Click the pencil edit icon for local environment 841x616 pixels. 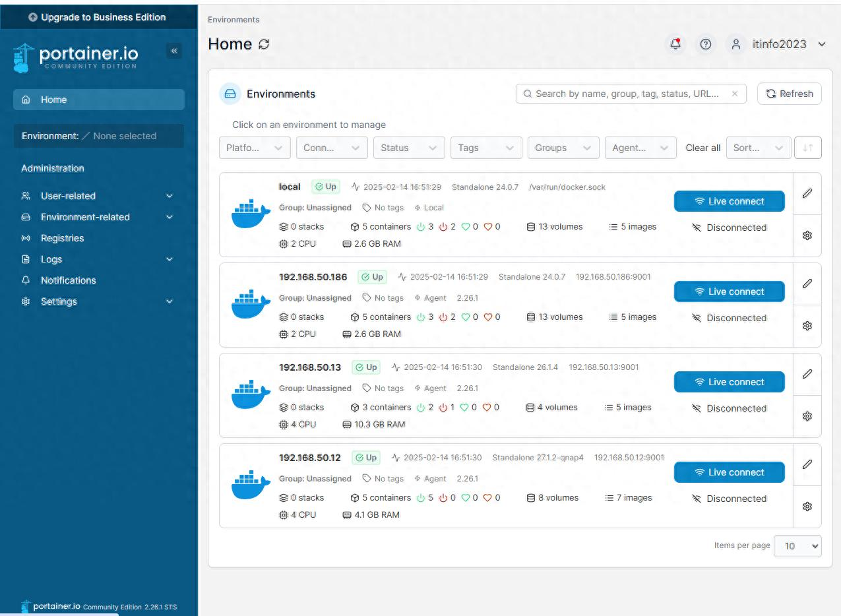click(x=807, y=193)
